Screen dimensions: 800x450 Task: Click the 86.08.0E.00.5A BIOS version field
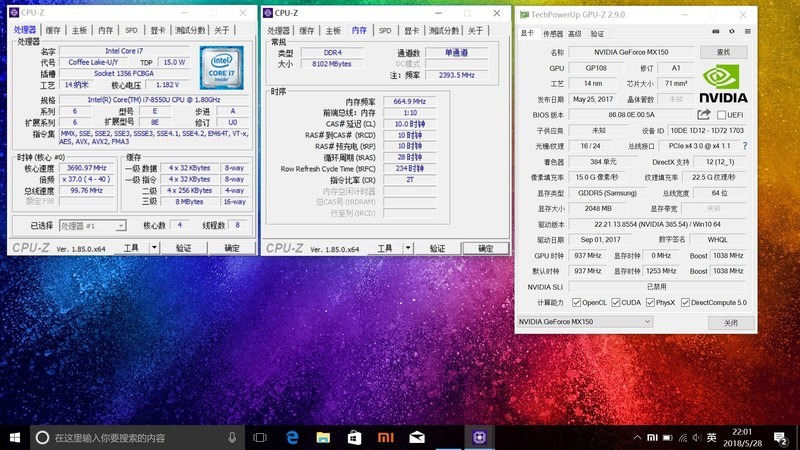pyautogui.click(x=631, y=115)
